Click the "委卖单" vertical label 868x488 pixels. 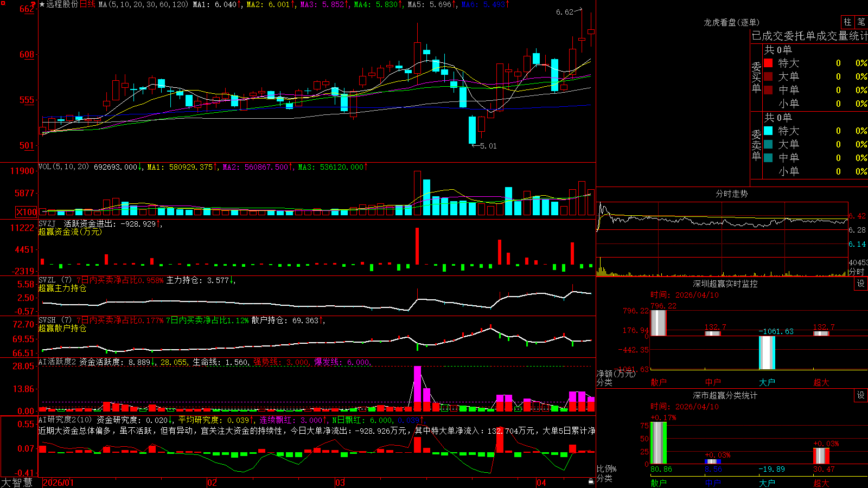click(756, 144)
